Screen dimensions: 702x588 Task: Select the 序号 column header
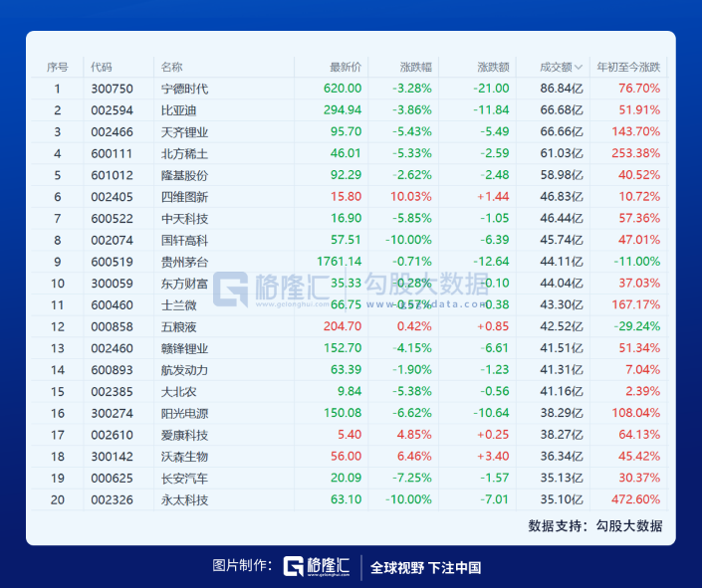[57, 67]
